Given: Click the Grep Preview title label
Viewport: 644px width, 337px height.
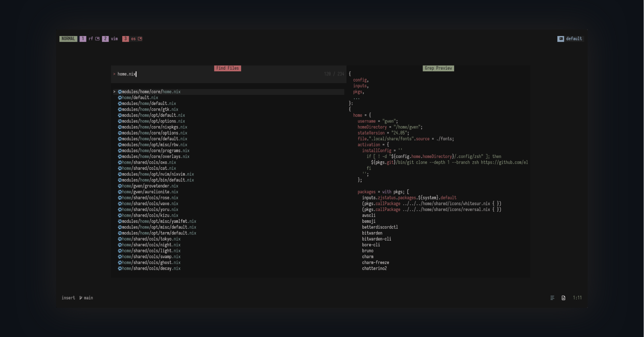Looking at the screenshot, I should (x=439, y=68).
